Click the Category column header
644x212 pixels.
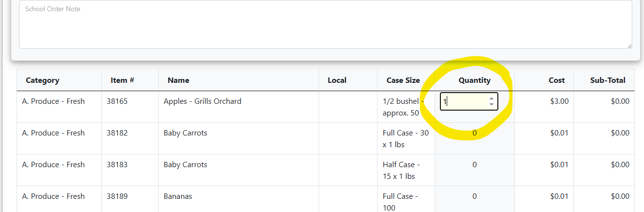[42, 80]
